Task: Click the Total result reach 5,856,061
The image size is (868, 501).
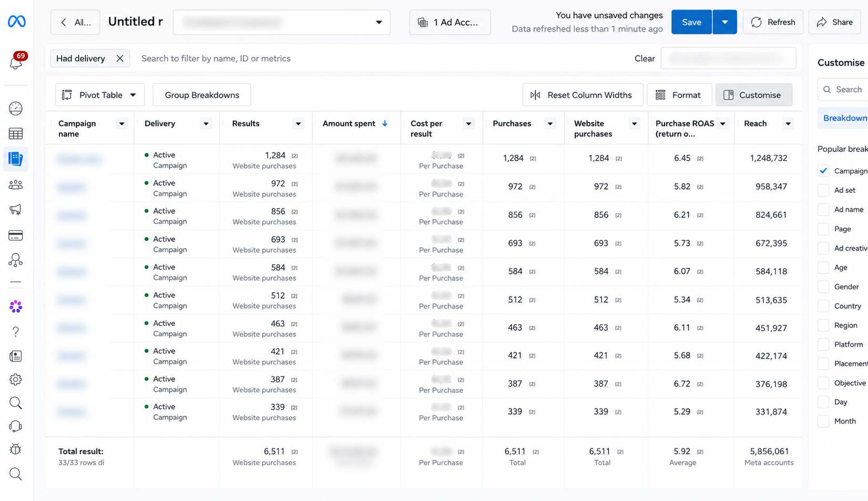Action: coord(769,451)
